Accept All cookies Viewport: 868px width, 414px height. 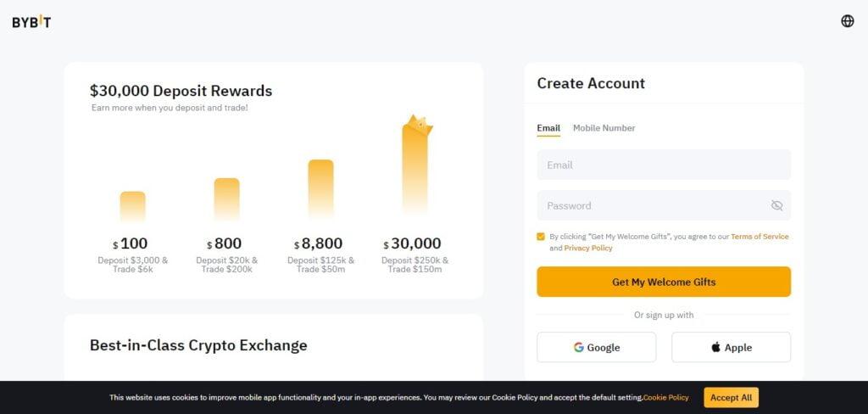[x=731, y=397]
